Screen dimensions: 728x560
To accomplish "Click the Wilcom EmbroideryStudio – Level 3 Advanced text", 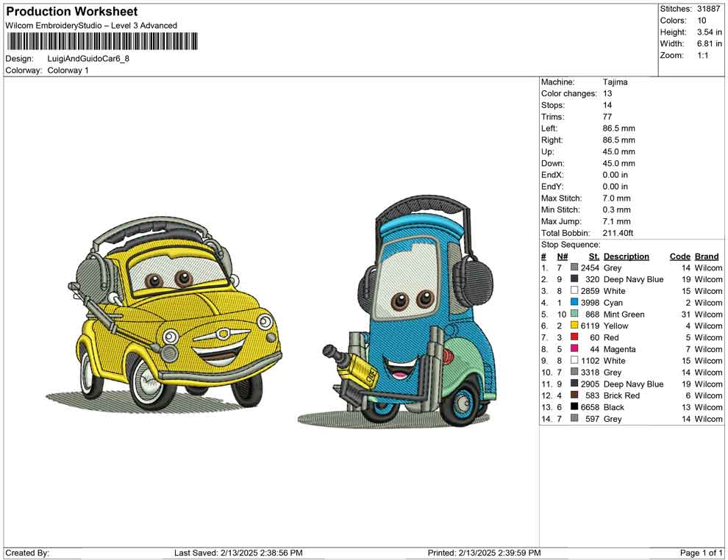I will pos(91,26).
